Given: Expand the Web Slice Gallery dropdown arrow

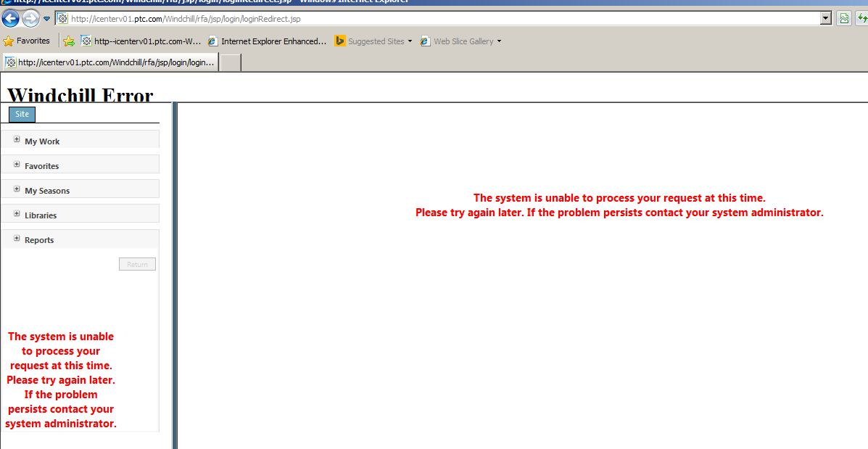Looking at the screenshot, I should point(500,41).
